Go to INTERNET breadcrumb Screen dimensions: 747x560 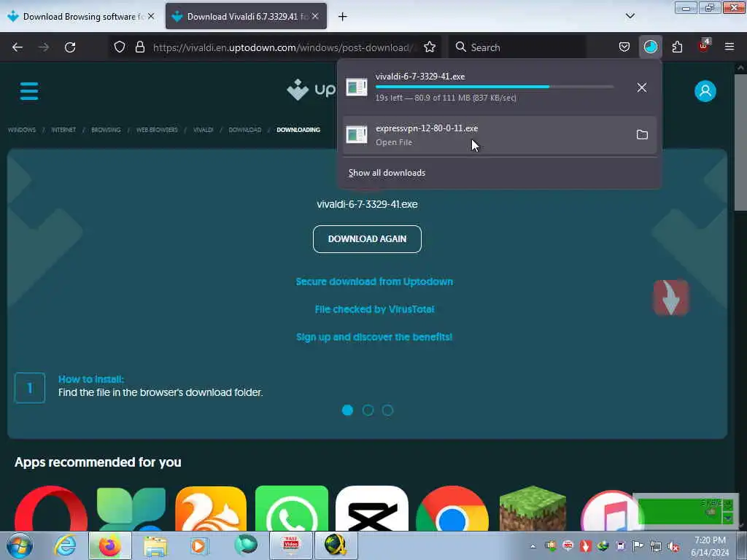tap(63, 130)
